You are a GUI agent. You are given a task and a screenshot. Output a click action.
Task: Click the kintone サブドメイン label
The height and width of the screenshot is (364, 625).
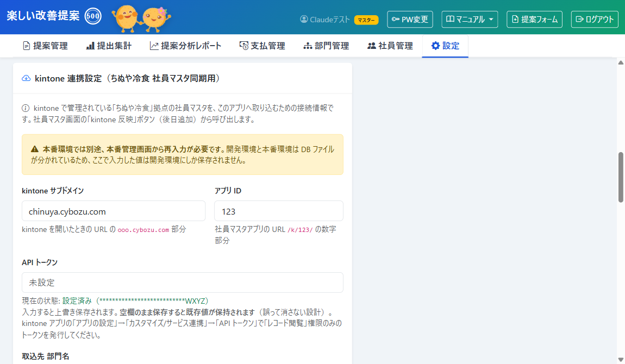[53, 191]
